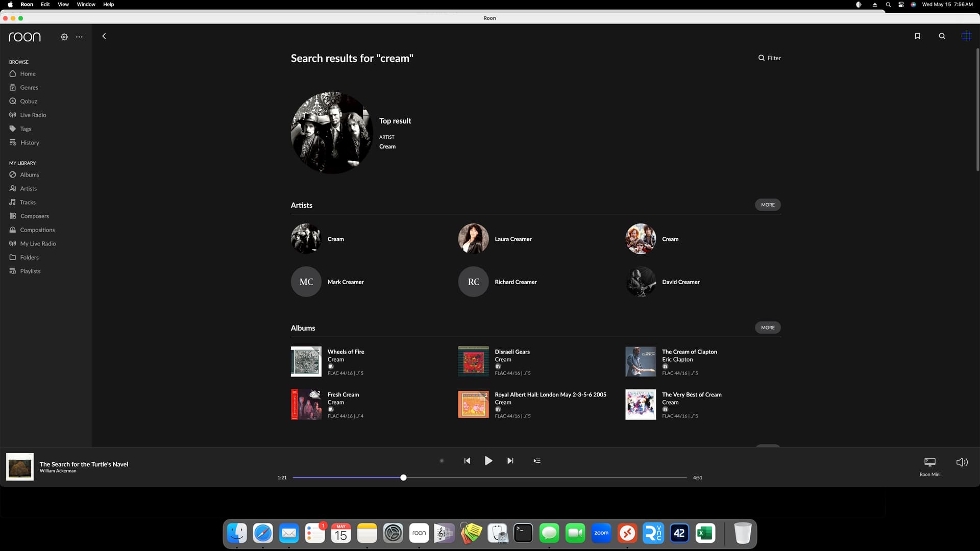Viewport: 980px width, 551px height.
Task: Open the volume speaker control
Action: pos(962,462)
